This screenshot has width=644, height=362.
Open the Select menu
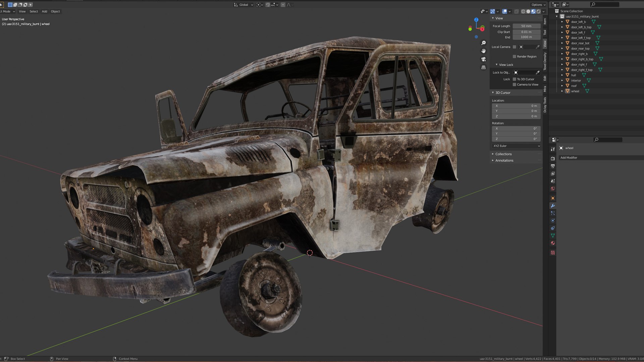[34, 11]
